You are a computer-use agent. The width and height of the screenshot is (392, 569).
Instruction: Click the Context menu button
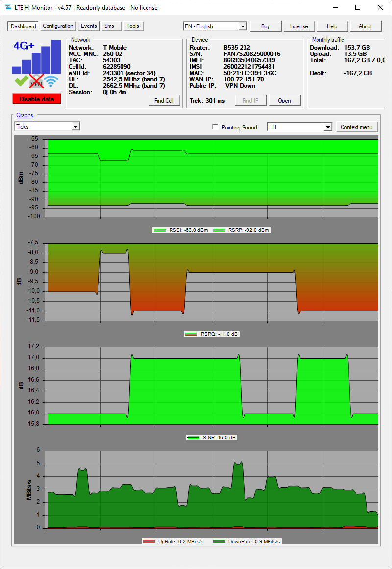(x=356, y=127)
